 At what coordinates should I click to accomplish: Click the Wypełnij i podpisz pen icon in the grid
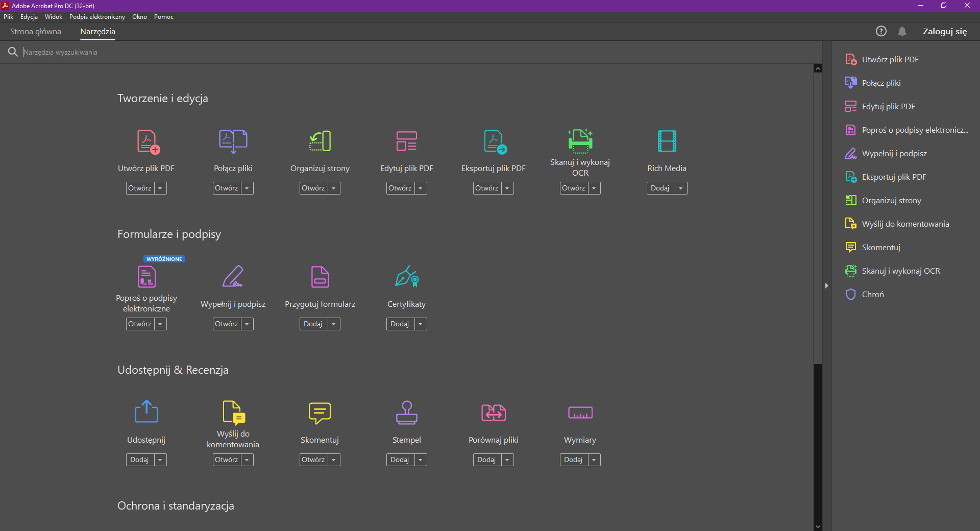[x=233, y=277]
